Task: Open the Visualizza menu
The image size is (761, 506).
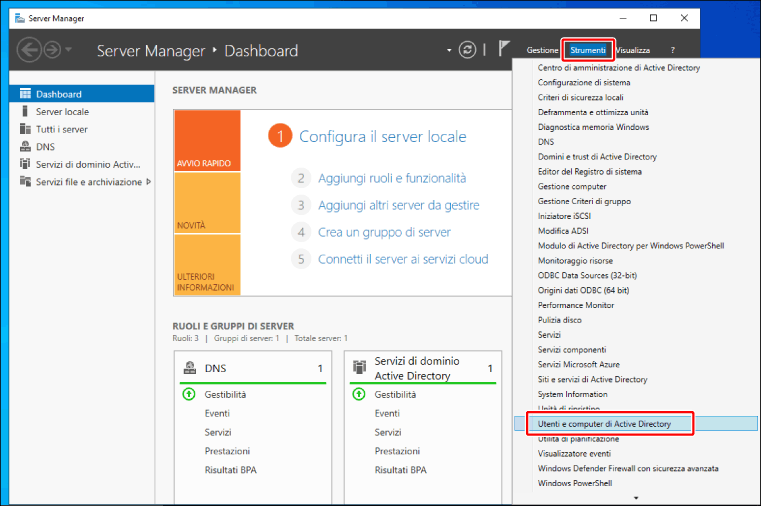Action: 632,50
